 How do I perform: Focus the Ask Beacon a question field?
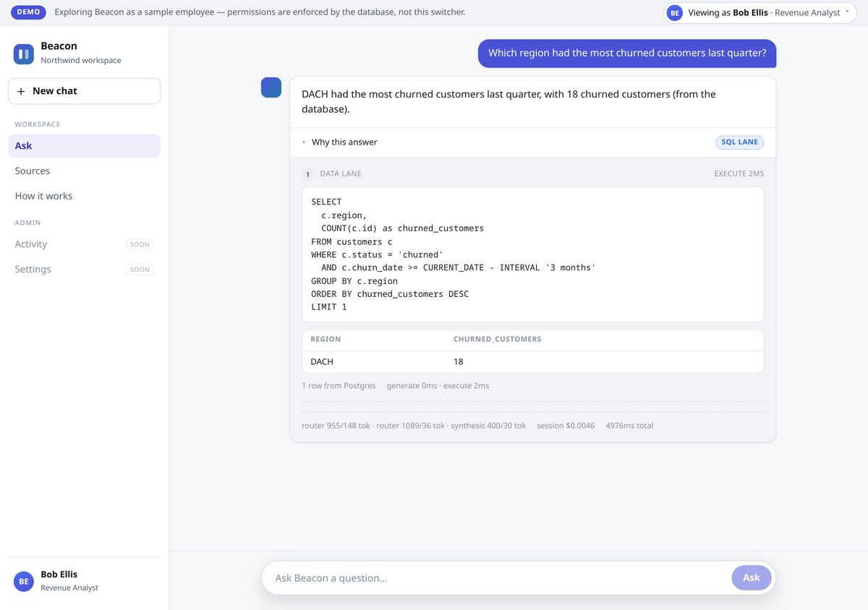[499, 578]
